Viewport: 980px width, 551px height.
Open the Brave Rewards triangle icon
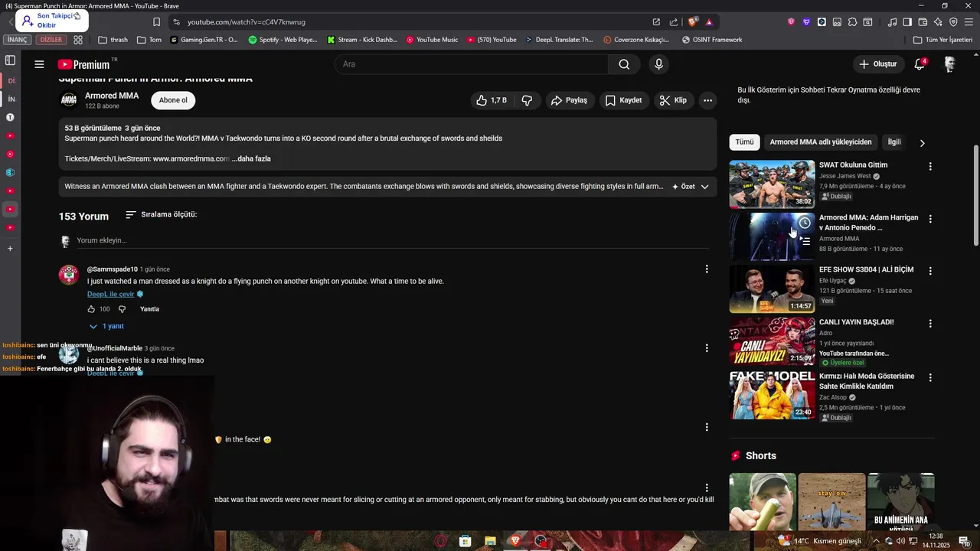pos(709,22)
